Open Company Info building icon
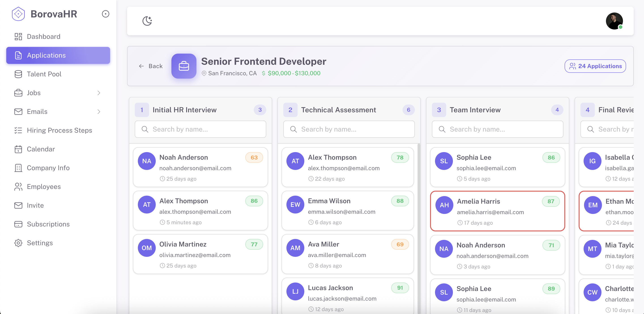 [x=18, y=168]
